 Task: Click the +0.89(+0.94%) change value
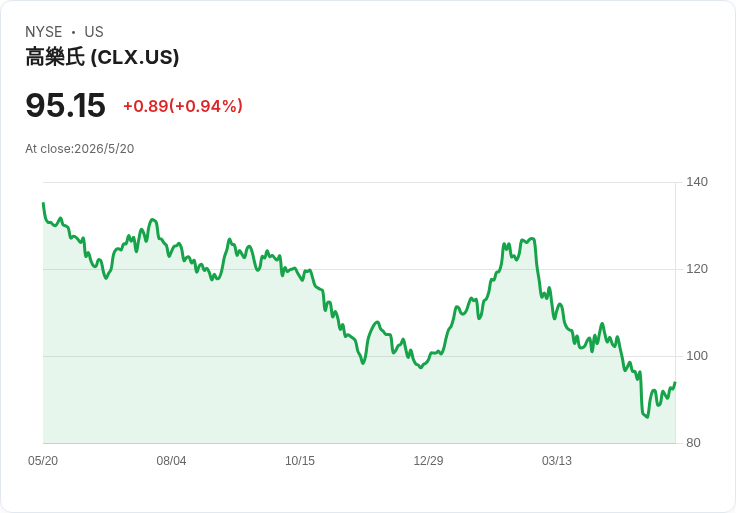coord(183,106)
